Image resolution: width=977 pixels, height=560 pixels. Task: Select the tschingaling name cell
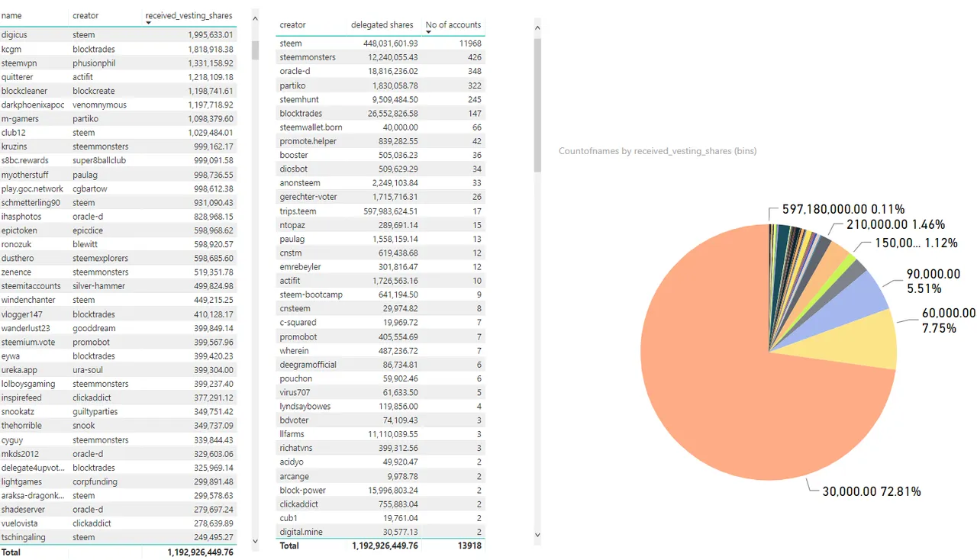(x=23, y=537)
